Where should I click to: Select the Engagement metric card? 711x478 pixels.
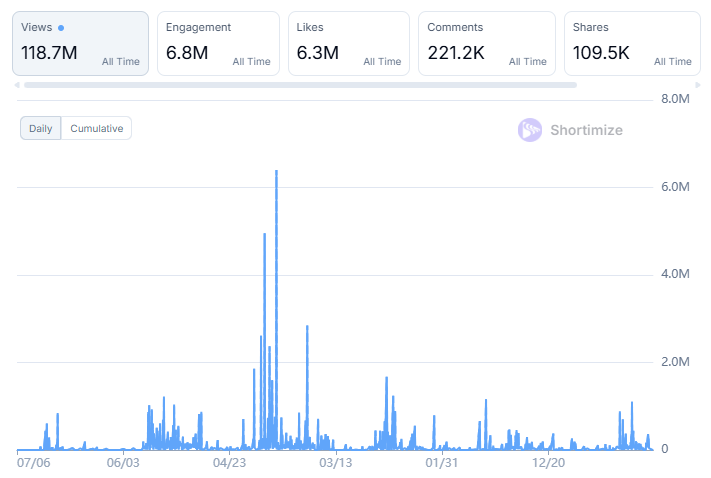coord(218,43)
